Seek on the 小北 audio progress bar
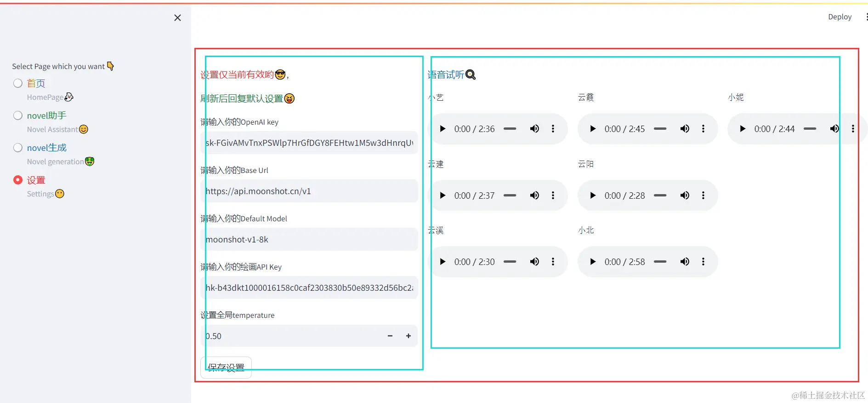868x403 pixels. [x=660, y=262]
